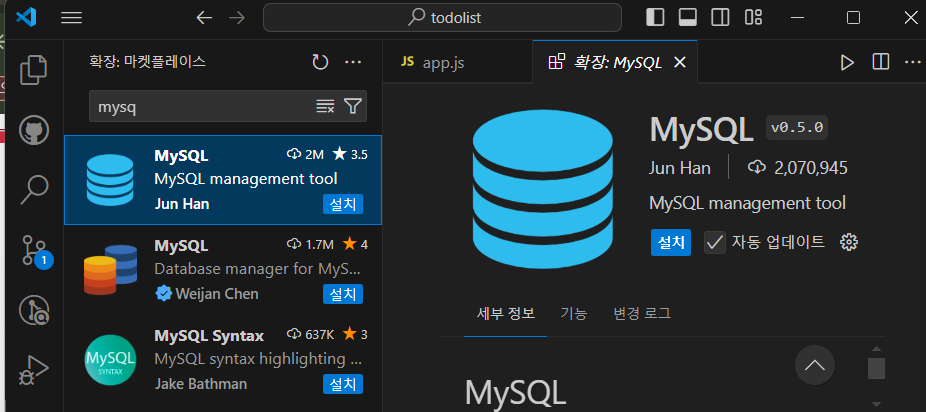Click the large MySQL database logo

pyautogui.click(x=543, y=189)
